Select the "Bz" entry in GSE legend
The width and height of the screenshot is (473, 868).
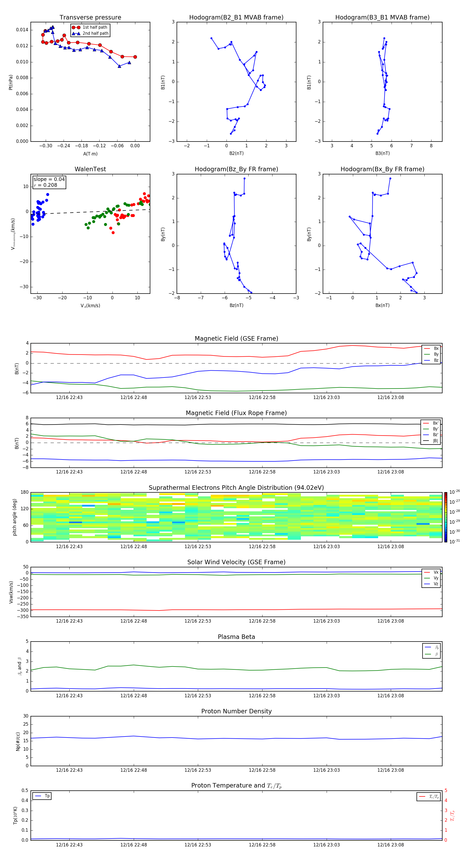click(431, 360)
